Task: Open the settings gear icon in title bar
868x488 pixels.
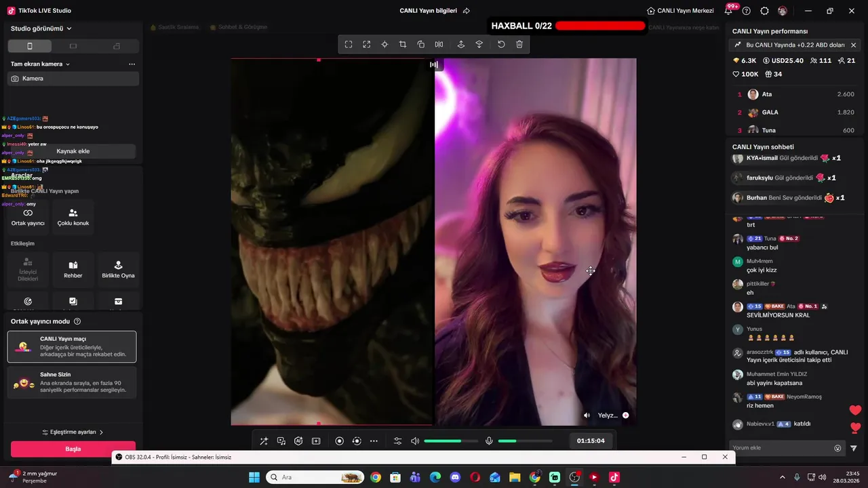Action: tap(764, 11)
